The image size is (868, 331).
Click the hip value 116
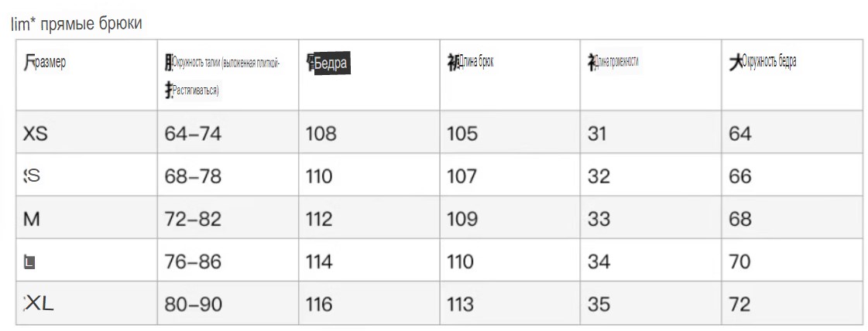pyautogui.click(x=320, y=304)
